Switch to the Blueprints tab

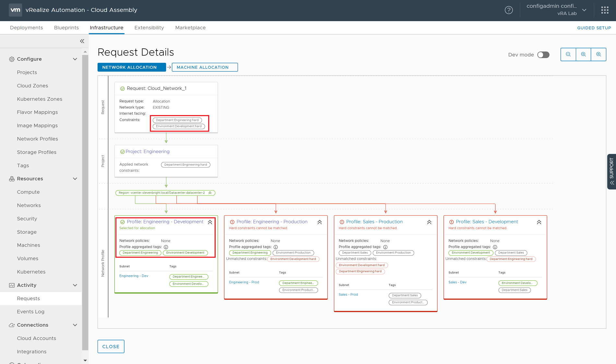(66, 28)
